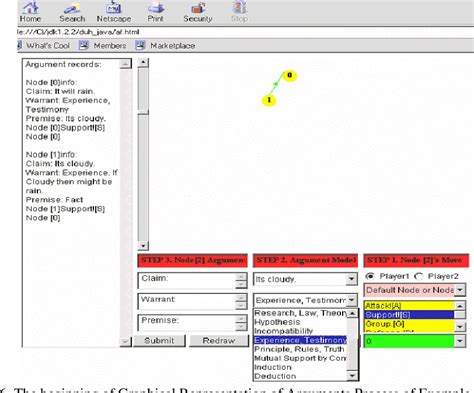This screenshot has width=474, height=393.
Task: Click up arrow of move list scrollbar
Action: coord(460,305)
